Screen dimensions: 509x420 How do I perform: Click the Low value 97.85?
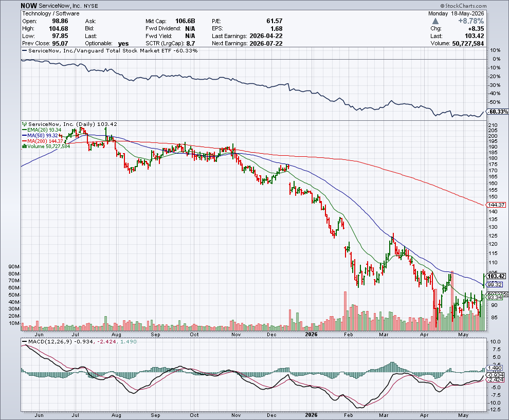point(60,36)
